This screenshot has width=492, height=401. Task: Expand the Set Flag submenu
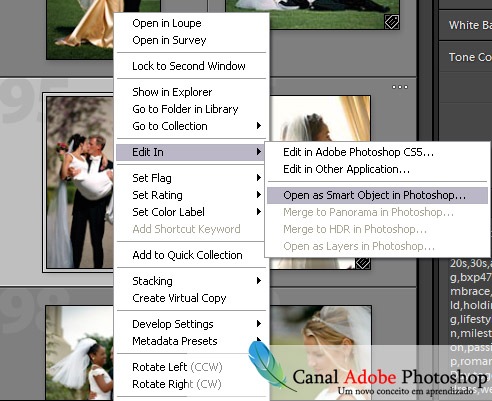[191, 178]
